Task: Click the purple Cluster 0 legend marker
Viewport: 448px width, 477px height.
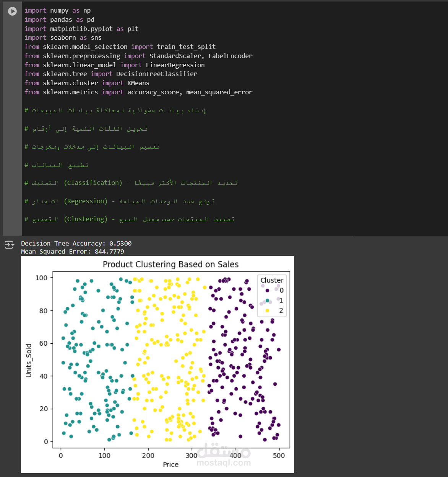Action: (x=267, y=291)
